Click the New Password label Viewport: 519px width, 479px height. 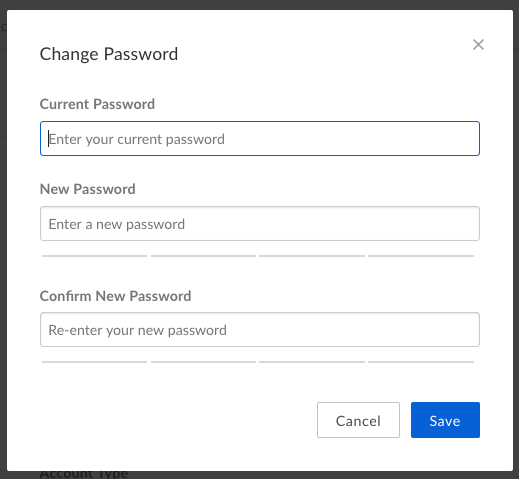tap(87, 189)
